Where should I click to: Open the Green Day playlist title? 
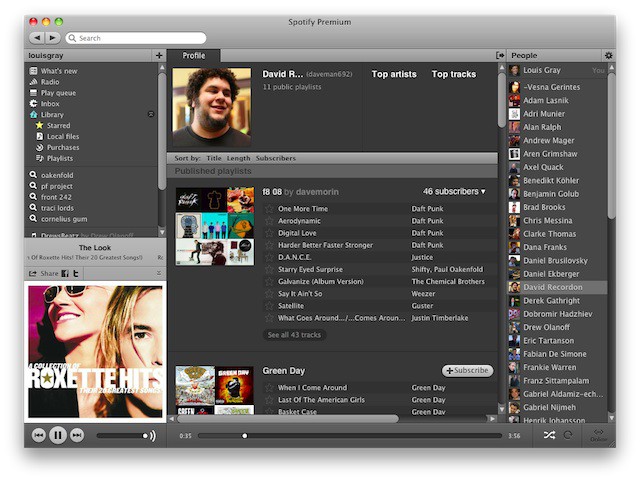click(284, 371)
